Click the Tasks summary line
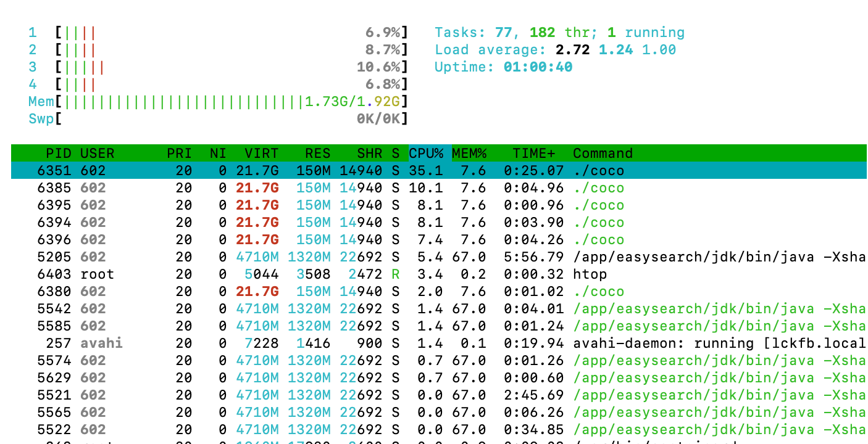The width and height of the screenshot is (868, 444). pyautogui.click(x=559, y=32)
